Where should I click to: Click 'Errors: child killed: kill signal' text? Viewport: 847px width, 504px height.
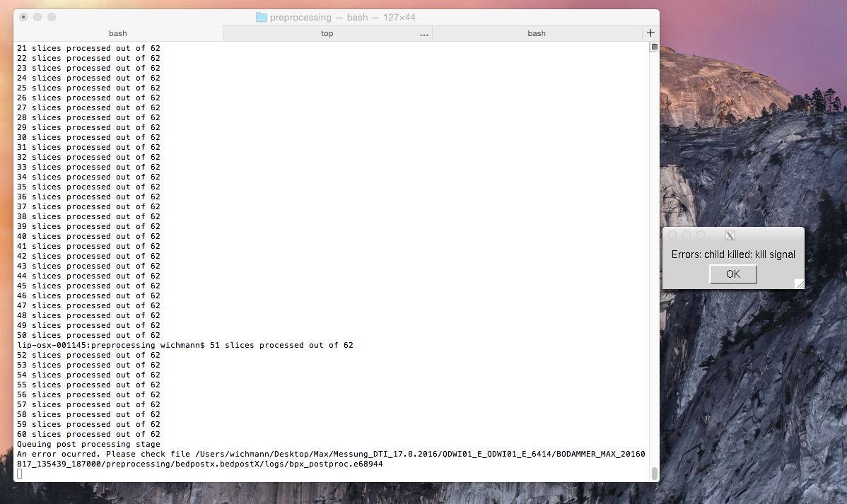733,254
